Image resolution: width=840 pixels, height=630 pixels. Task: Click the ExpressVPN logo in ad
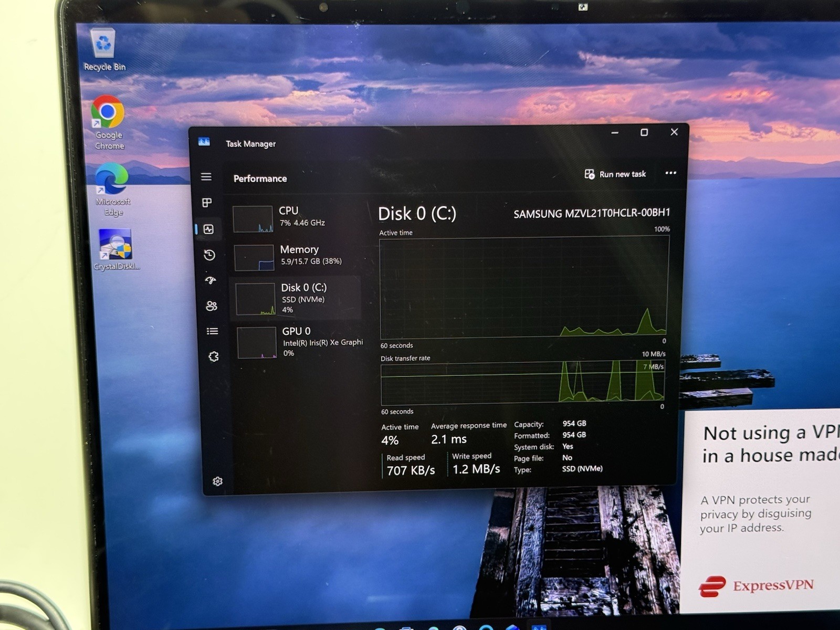tap(756, 586)
